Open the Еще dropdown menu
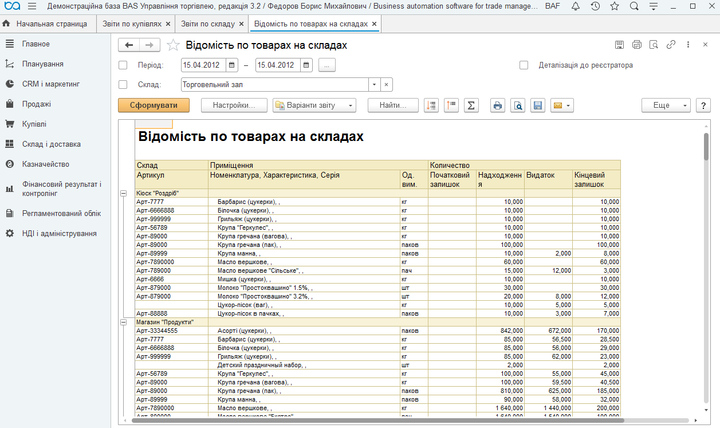720x428 pixels. tap(666, 106)
